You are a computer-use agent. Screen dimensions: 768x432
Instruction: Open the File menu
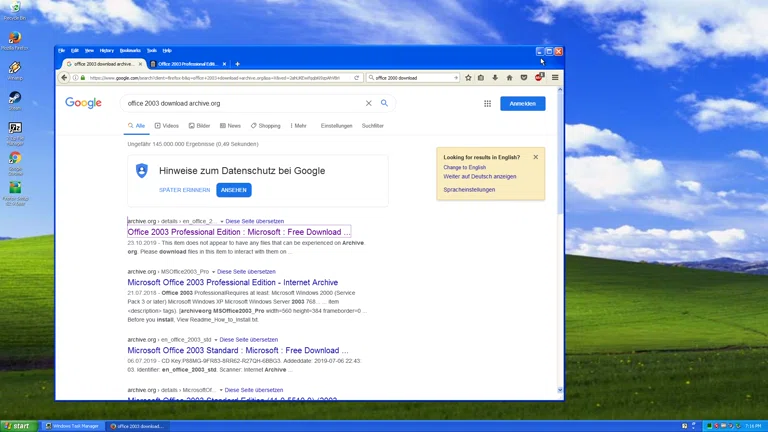point(62,50)
